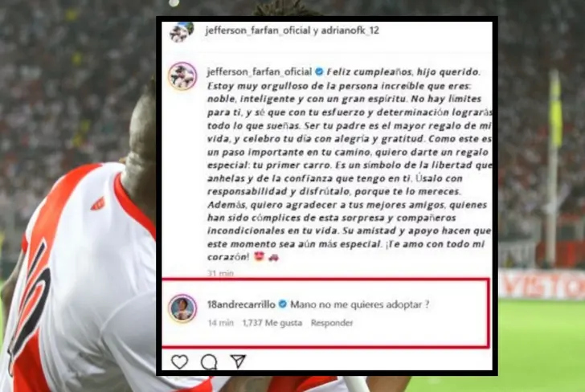Click the 31 min post timestamp

coord(220,273)
